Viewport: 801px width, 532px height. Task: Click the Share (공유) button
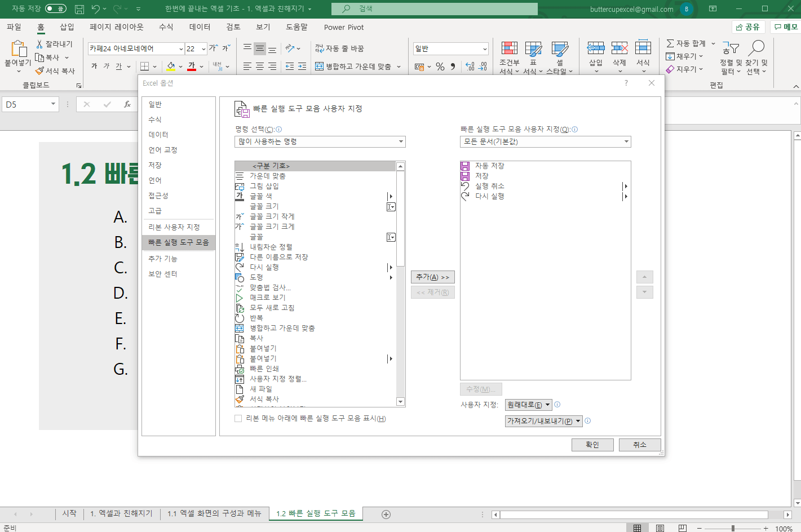tap(748, 27)
